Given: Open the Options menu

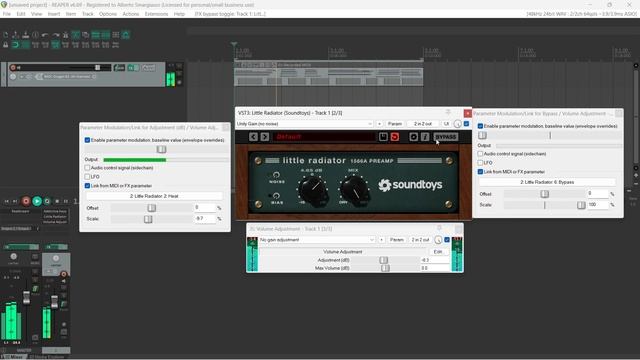Looking at the screenshot, I should click(108, 14).
